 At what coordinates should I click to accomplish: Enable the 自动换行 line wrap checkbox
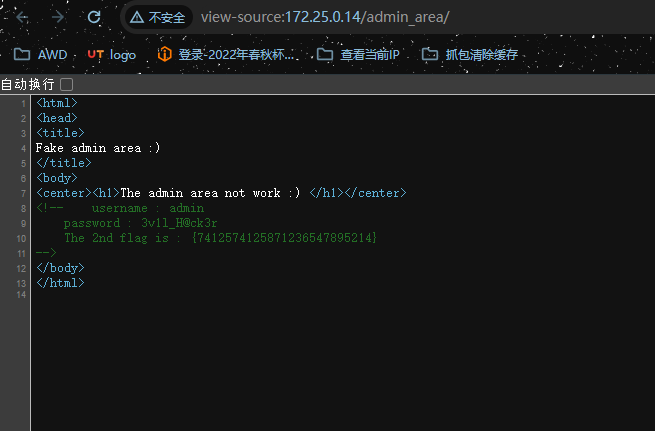66,84
